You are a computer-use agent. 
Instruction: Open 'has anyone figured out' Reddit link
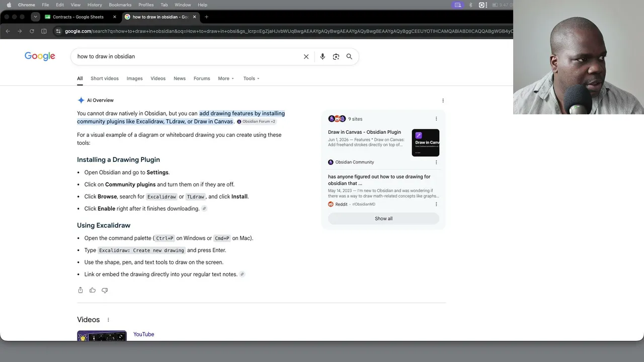pyautogui.click(x=379, y=180)
